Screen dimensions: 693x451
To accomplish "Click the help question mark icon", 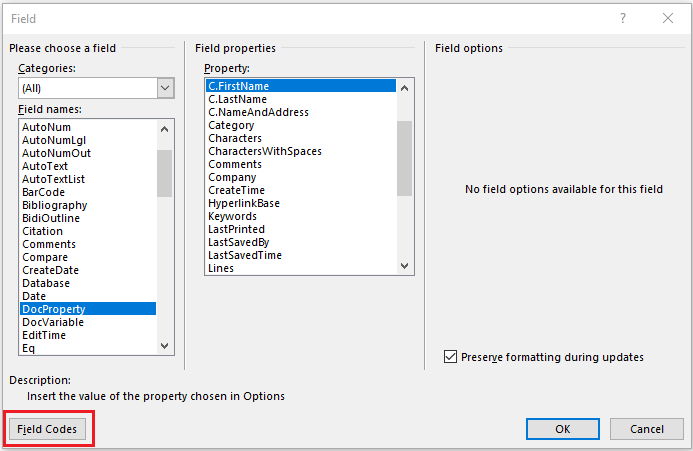I will [x=623, y=19].
